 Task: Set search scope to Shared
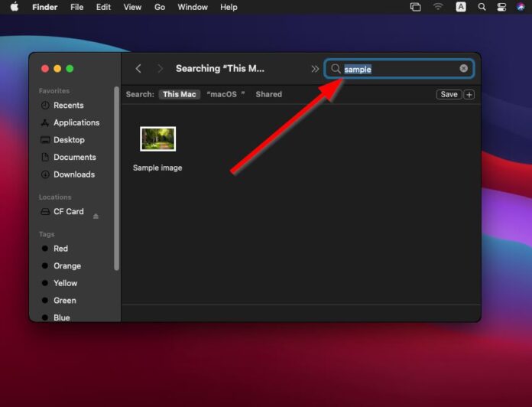(x=269, y=94)
